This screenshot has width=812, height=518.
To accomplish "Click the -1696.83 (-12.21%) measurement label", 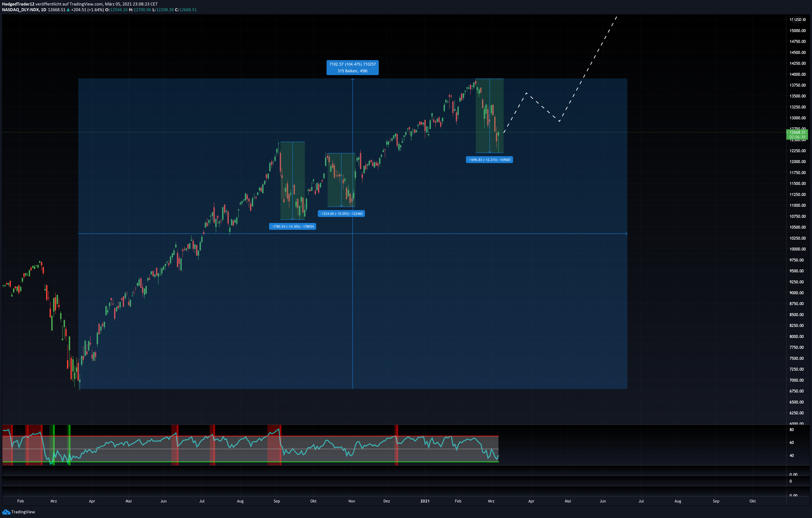I will pyautogui.click(x=489, y=160).
